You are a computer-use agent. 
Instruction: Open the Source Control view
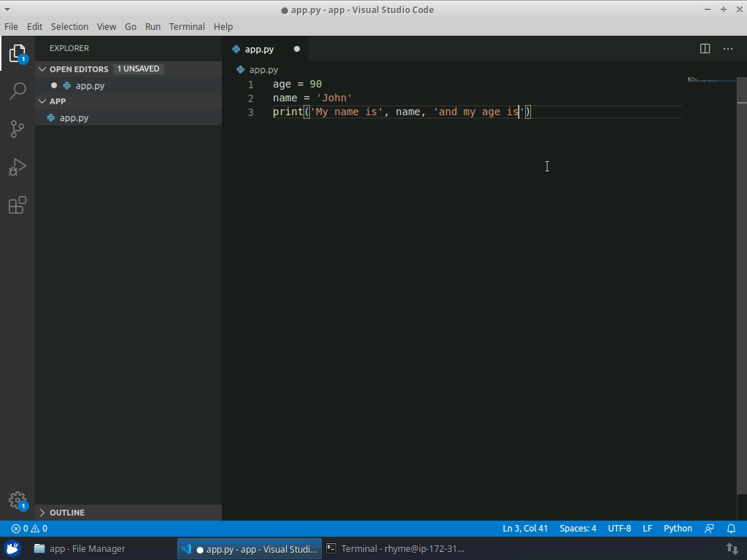tap(18, 128)
